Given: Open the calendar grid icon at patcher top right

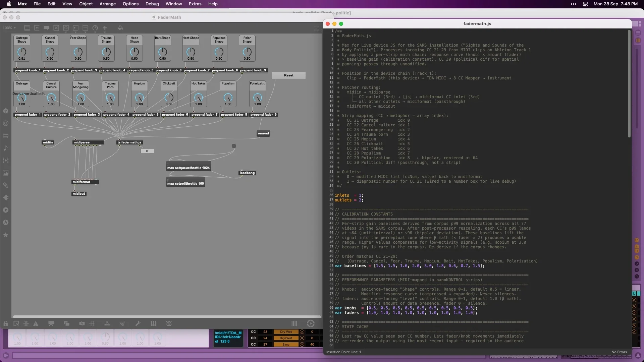Looking at the screenshot, I should pos(318,29).
